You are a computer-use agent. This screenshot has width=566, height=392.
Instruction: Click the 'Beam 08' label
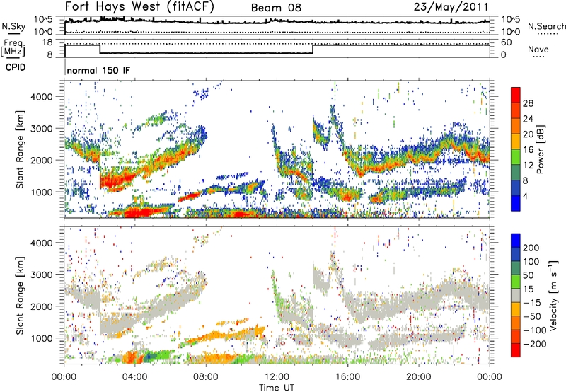pos(276,8)
